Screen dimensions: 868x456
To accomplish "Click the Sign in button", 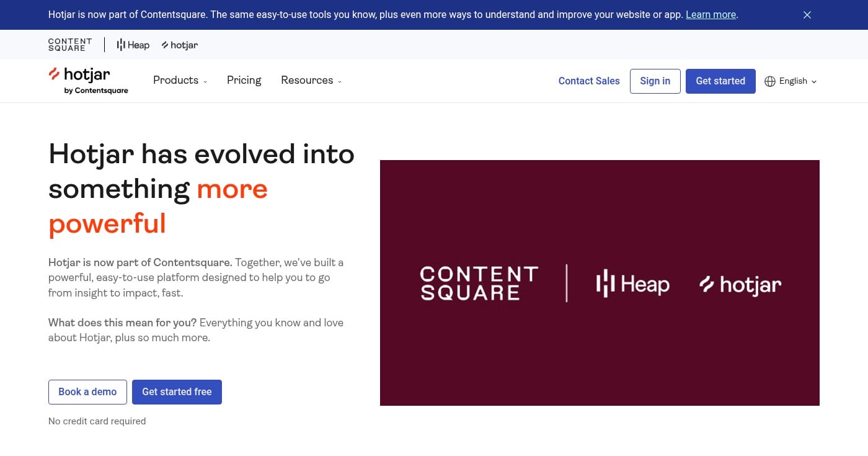I will (x=655, y=81).
